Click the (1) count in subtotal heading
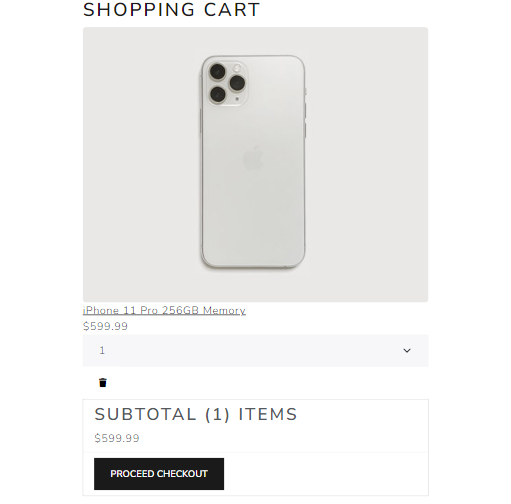 pos(217,415)
